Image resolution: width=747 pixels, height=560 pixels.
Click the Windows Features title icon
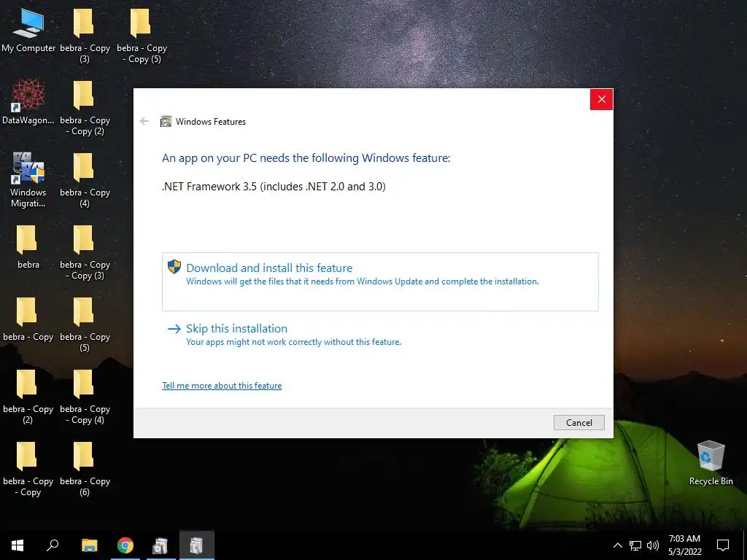166,122
